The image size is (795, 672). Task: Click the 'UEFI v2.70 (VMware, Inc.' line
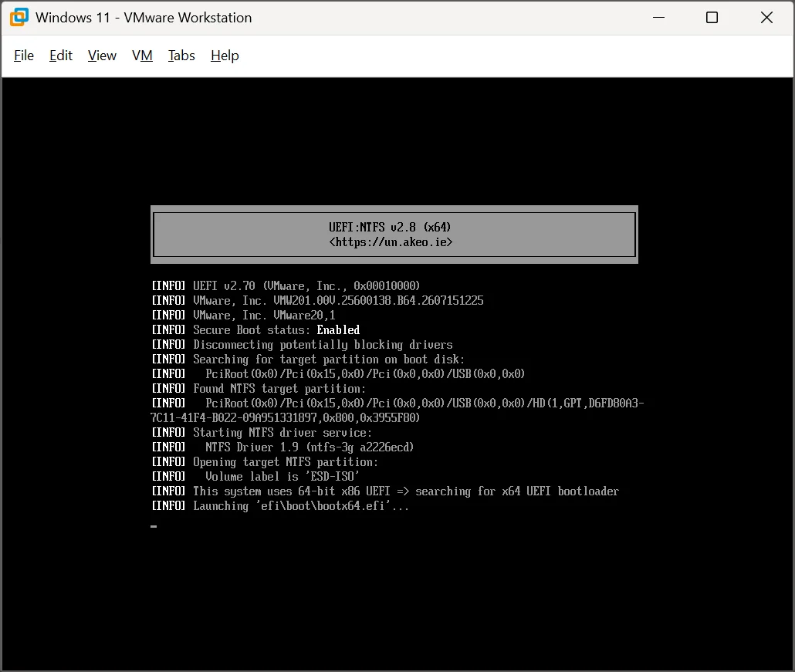click(x=286, y=285)
